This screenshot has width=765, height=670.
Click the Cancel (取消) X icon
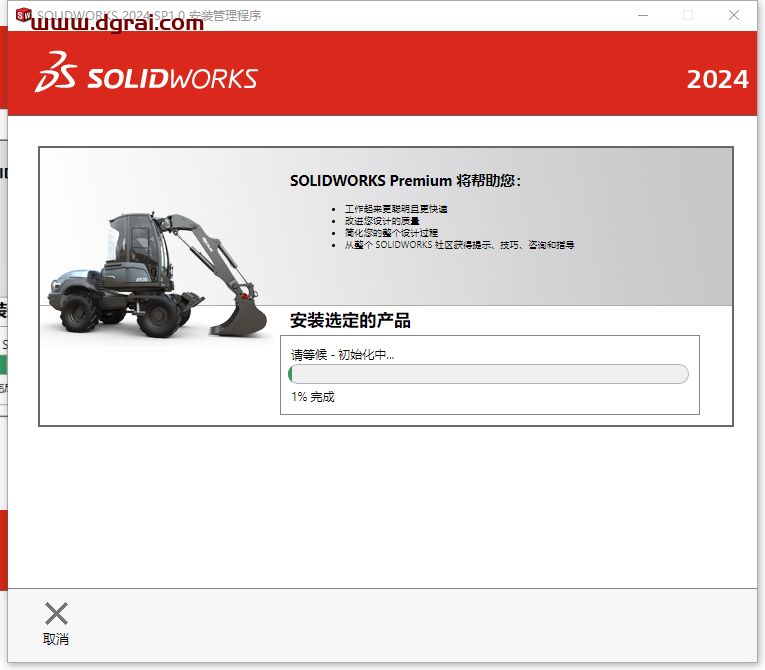click(x=56, y=613)
